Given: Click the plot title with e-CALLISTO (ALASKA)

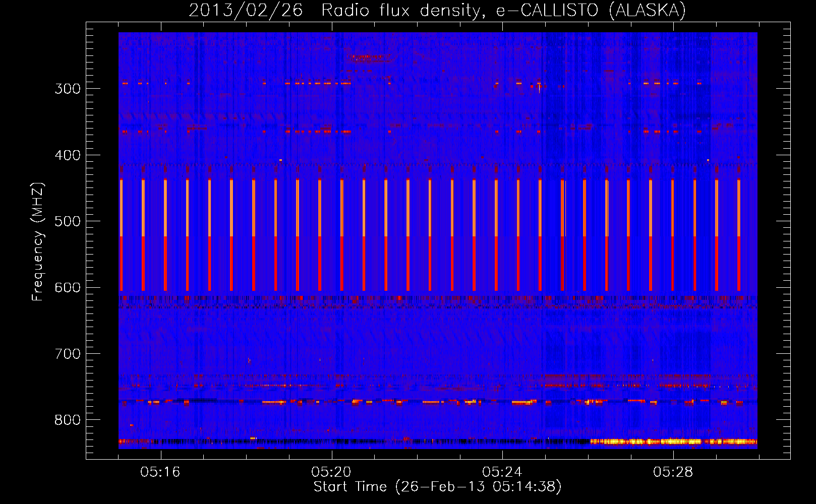Looking at the screenshot, I should pyautogui.click(x=437, y=10).
